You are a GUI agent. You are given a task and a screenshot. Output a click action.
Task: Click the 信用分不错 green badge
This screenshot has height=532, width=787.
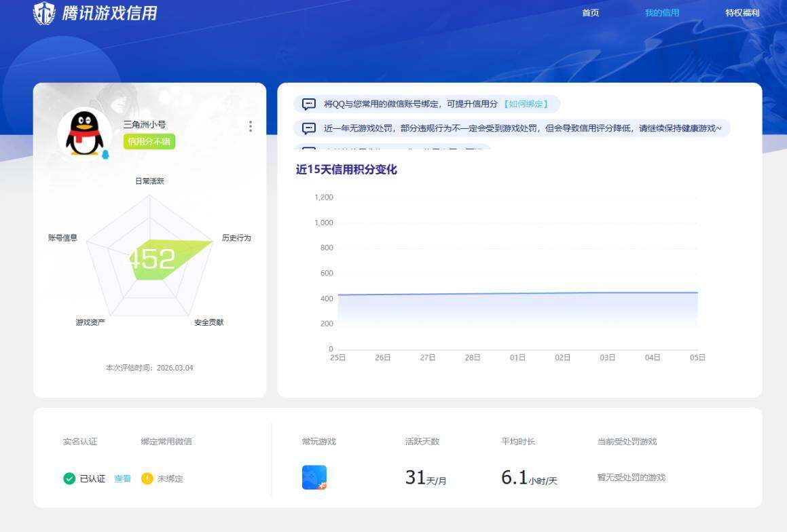[149, 142]
